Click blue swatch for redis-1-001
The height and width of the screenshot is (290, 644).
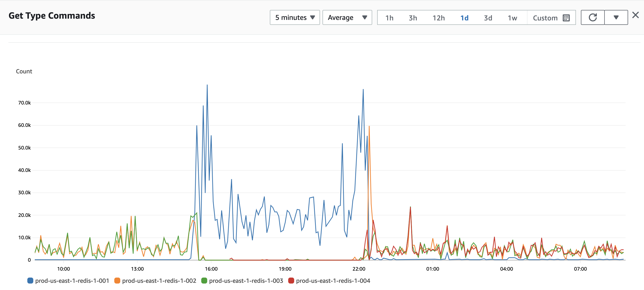[x=30, y=281]
